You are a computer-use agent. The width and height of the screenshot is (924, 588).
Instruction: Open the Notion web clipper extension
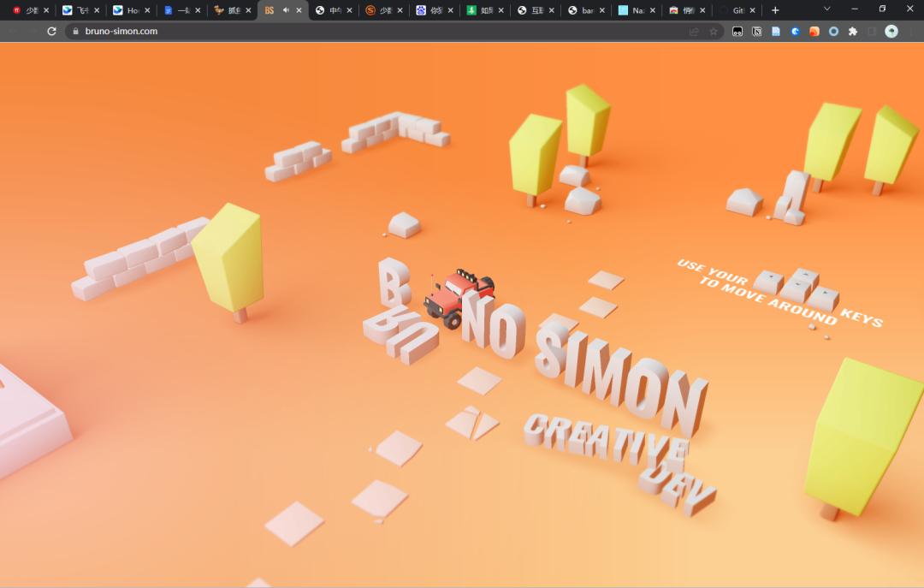[x=756, y=32]
